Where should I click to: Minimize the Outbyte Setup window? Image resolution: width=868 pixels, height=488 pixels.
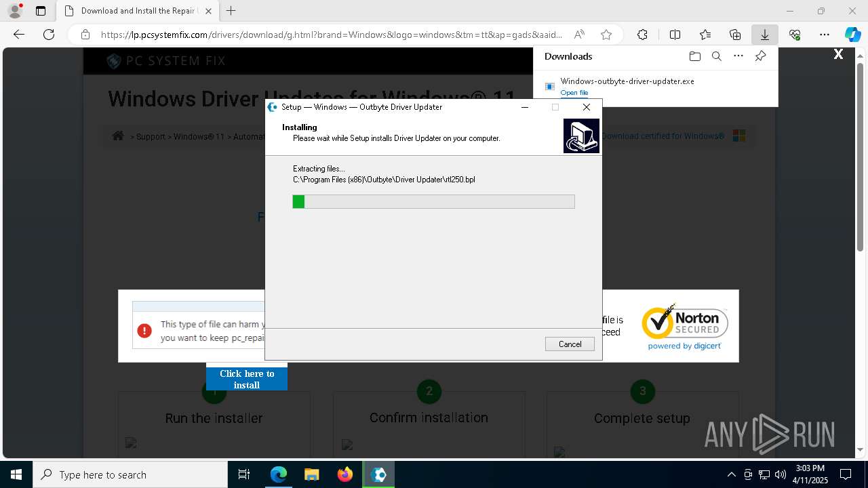pyautogui.click(x=525, y=107)
